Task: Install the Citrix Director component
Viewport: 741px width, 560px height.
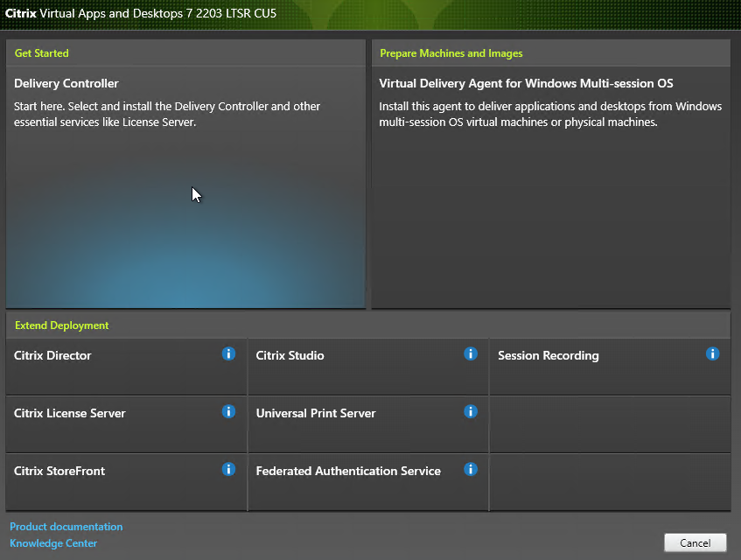Action: click(52, 356)
